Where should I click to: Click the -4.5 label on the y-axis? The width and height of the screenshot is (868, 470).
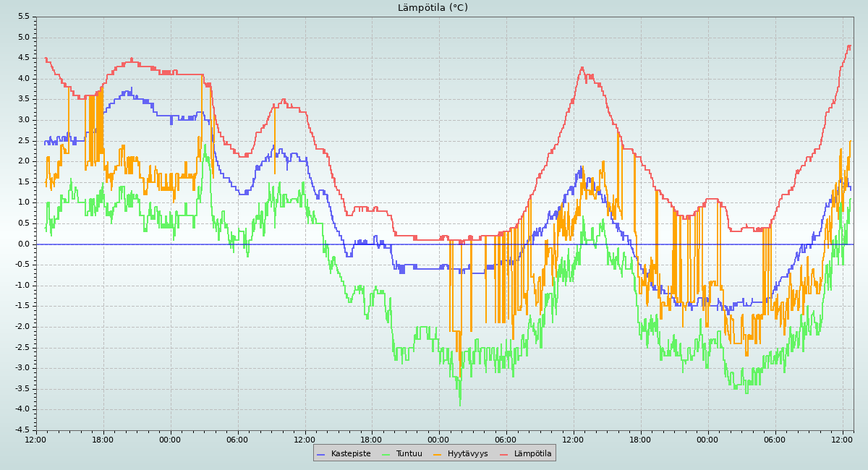click(22, 430)
